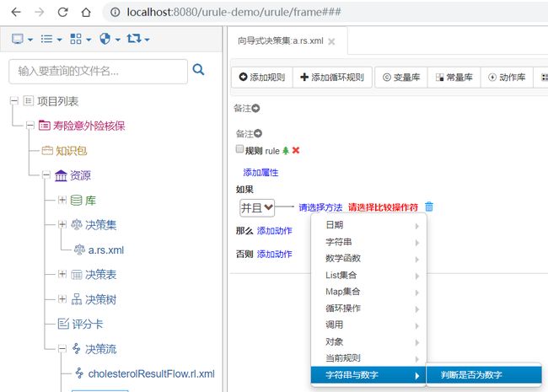The image size is (548, 392).
Task: Expand the rule's 备注 arrow icon
Action: (258, 133)
